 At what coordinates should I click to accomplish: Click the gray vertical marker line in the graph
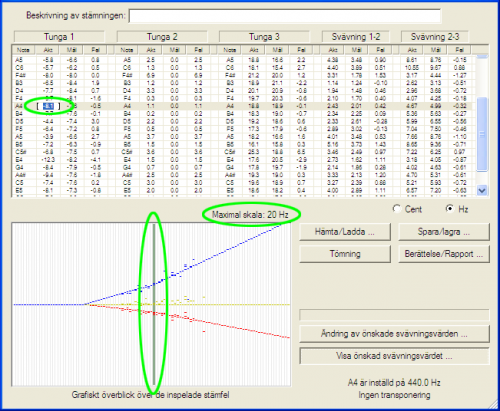154,304
